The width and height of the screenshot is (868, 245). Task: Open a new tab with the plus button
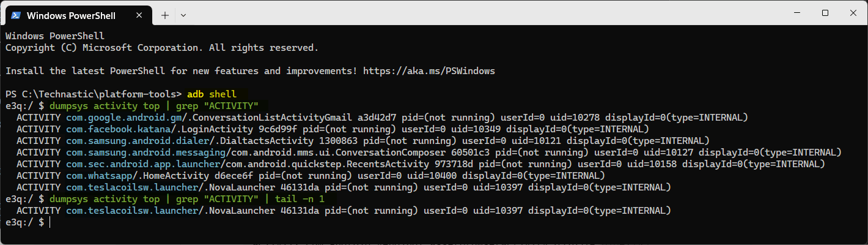point(164,14)
